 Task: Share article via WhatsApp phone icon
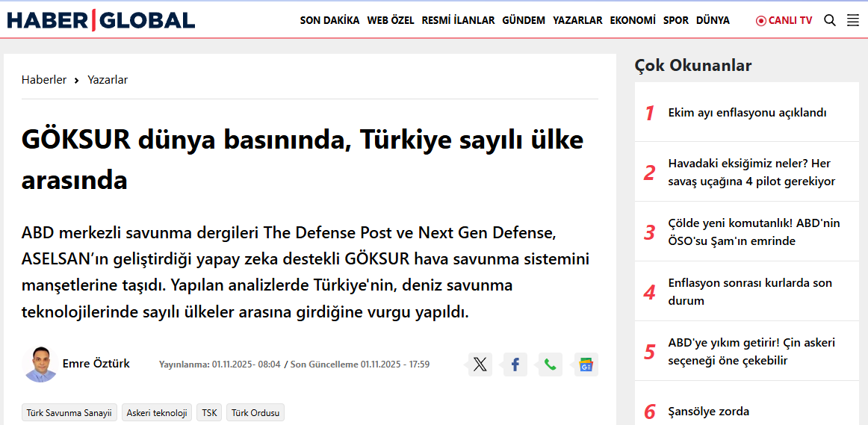(x=550, y=364)
